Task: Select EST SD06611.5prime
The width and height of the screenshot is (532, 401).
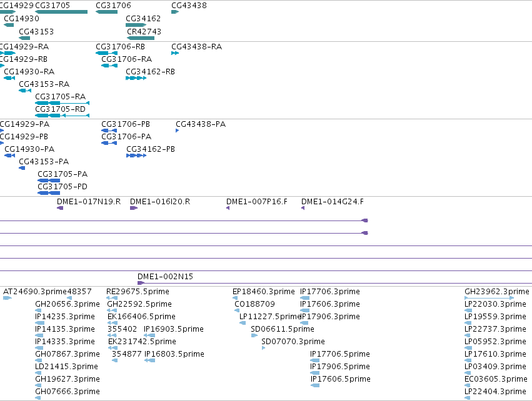Action: click(x=254, y=335)
